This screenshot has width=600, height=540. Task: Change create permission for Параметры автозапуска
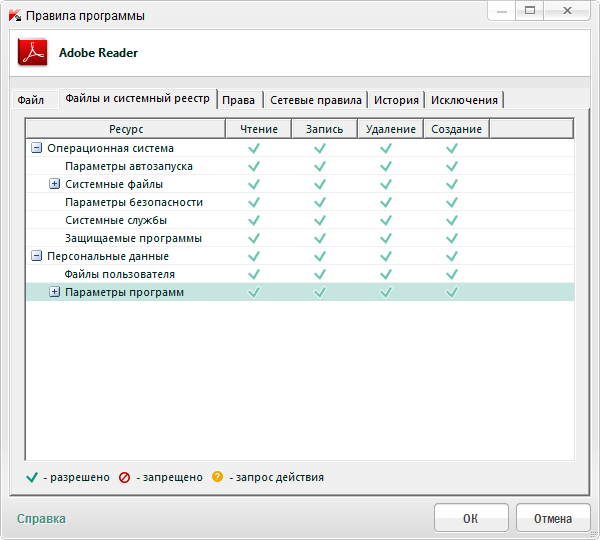(x=452, y=166)
